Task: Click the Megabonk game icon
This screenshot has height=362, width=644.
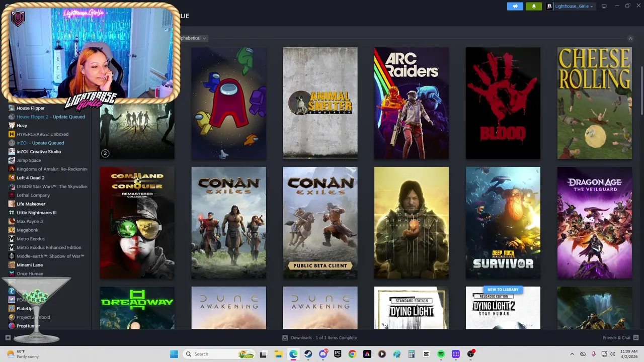Action: click(12, 230)
